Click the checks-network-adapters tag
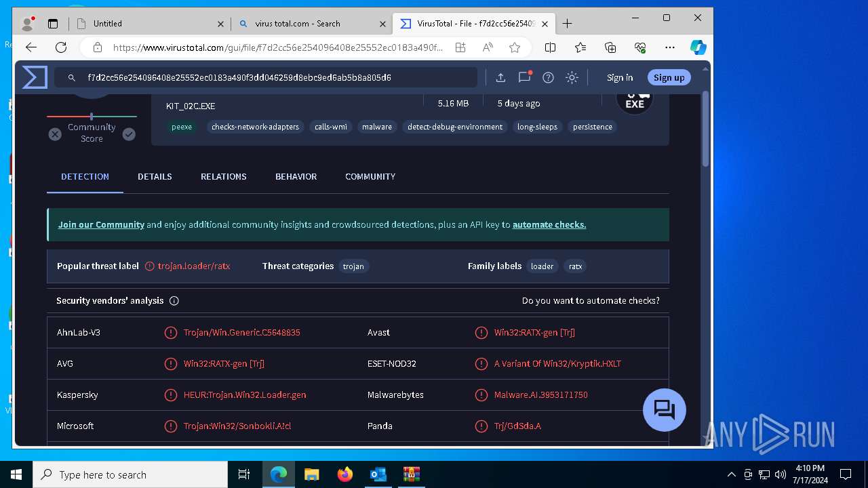868x488 pixels. [255, 127]
